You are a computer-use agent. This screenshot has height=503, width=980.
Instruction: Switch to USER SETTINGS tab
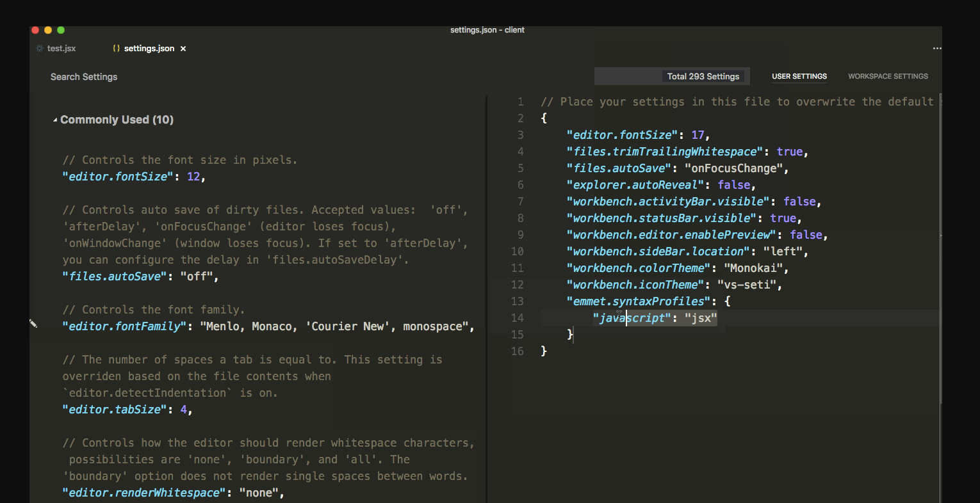[x=799, y=76]
